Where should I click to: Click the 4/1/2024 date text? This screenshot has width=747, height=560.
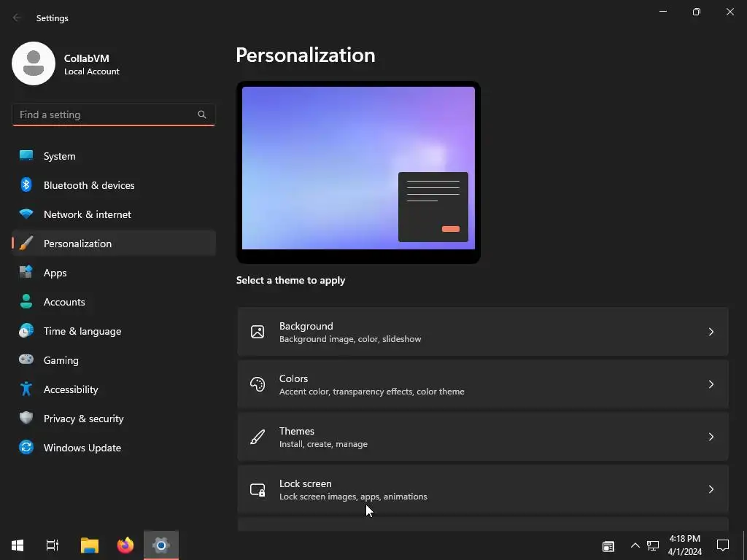(684, 552)
